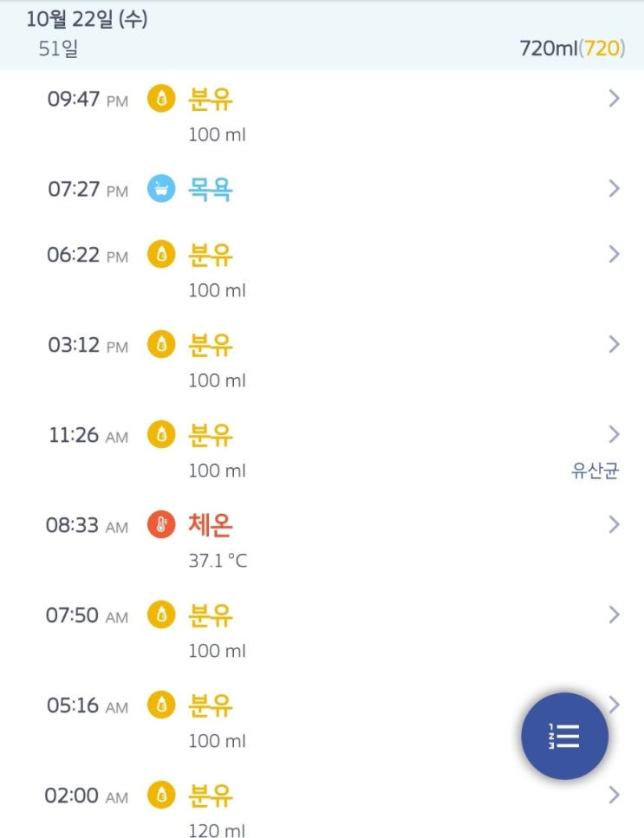Image resolution: width=644 pixels, height=838 pixels.
Task: Tap the formula bottle icon at 03:12 PM
Action: tap(161, 345)
